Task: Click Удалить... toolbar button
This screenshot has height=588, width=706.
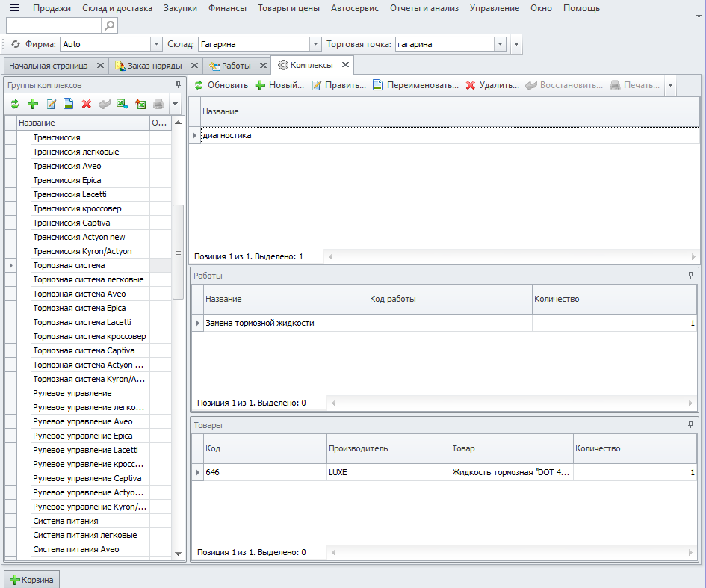Action: click(492, 85)
